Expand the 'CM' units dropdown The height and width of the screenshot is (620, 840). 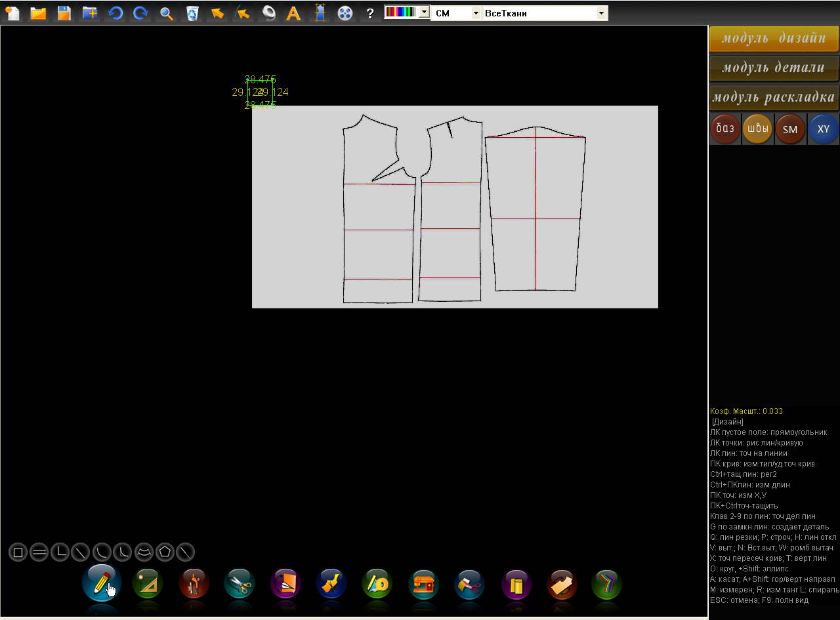pyautogui.click(x=476, y=13)
